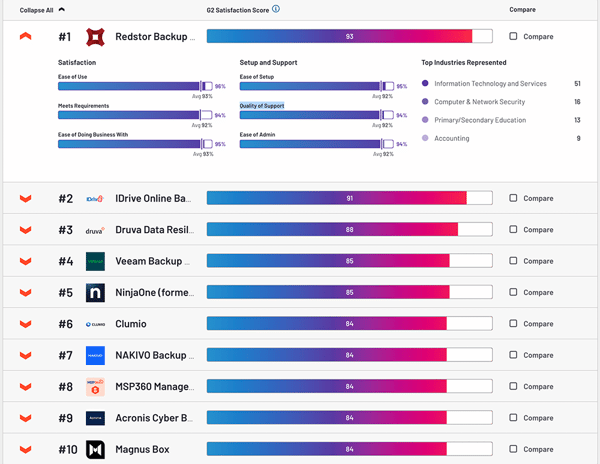The image size is (600, 464).
Task: Expand the #3 Druva row chevron
Action: pos(25,230)
